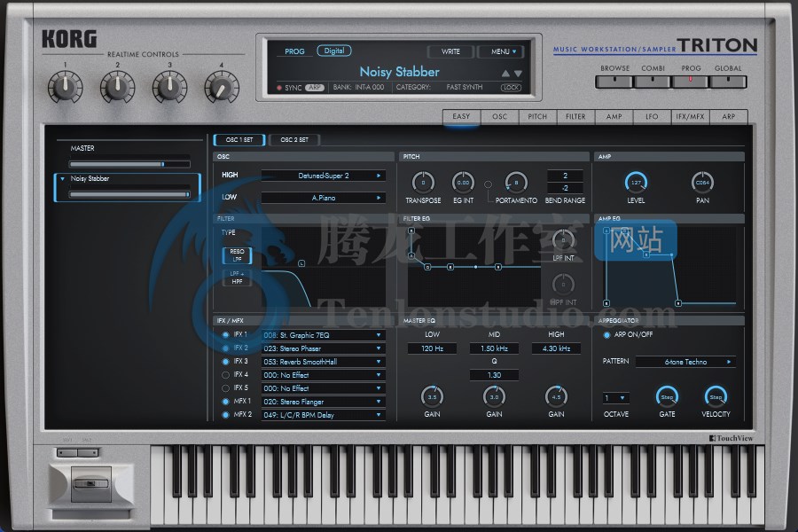Click the ARP sync button
The width and height of the screenshot is (798, 532).
315,88
